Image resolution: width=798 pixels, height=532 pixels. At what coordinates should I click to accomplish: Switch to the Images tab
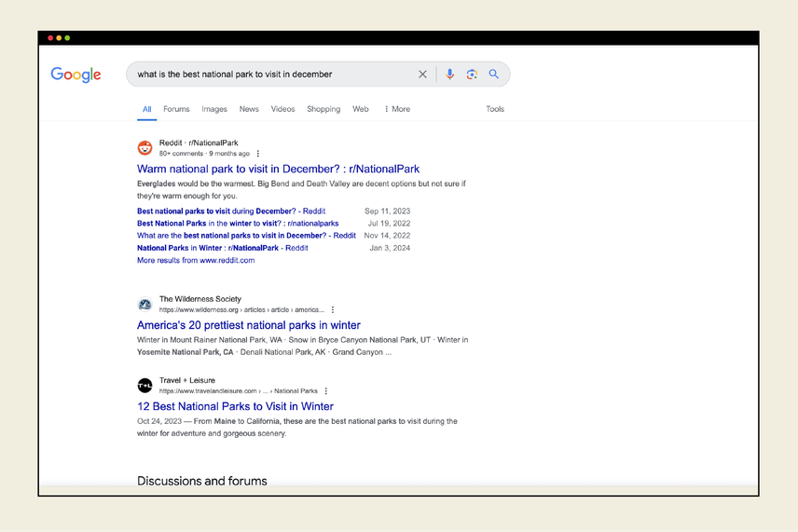[x=214, y=109]
